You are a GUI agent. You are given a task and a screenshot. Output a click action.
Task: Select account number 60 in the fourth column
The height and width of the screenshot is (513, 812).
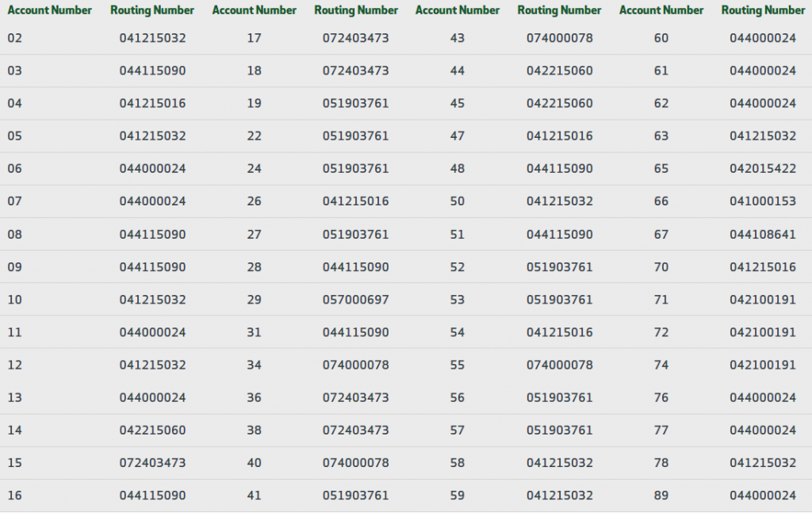(661, 37)
